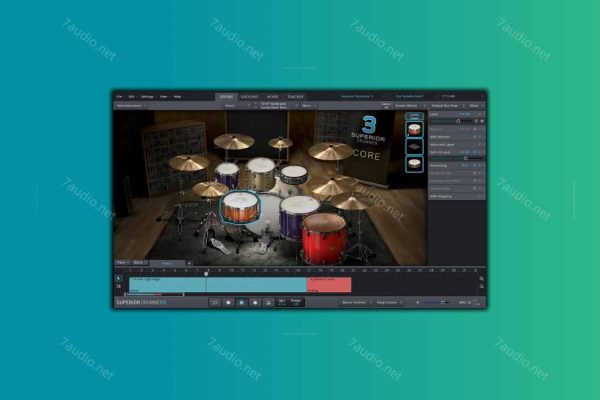Start playback with the play button
The image size is (600, 400).
click(x=241, y=302)
